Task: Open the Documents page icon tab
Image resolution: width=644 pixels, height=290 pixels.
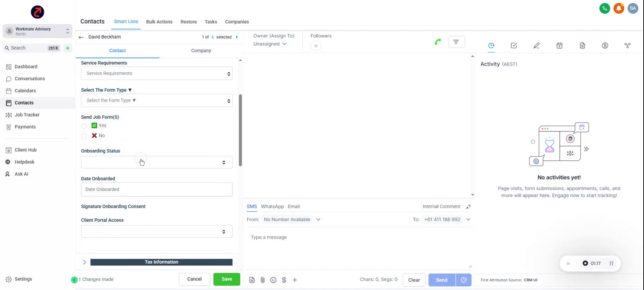Action: click(582, 46)
